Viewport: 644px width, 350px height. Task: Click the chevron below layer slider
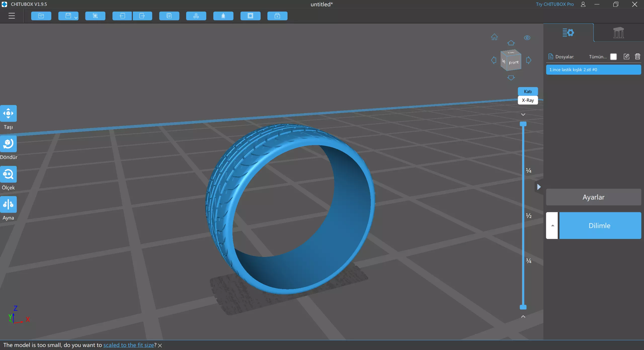pyautogui.click(x=523, y=317)
